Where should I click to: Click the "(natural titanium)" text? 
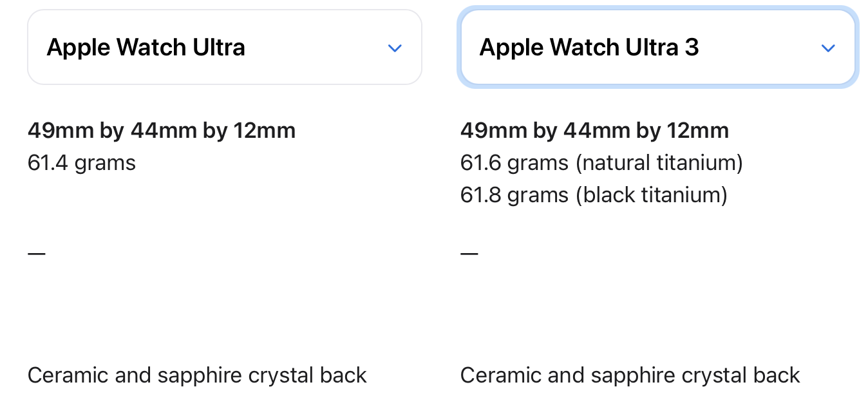[659, 163]
